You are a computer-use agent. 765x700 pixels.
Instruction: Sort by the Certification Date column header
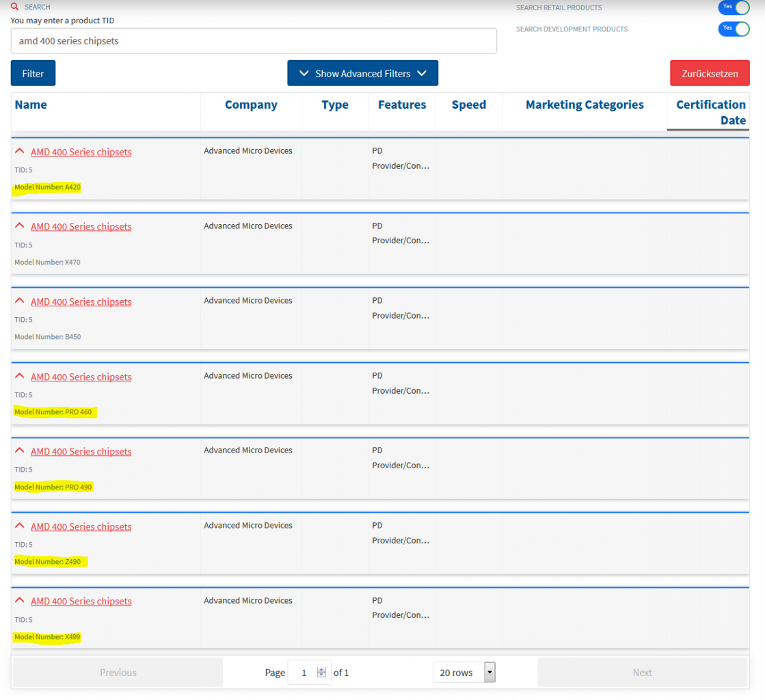710,112
